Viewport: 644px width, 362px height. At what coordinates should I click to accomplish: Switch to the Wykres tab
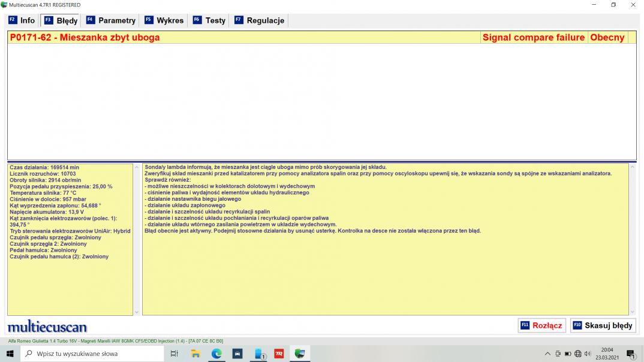164,20
